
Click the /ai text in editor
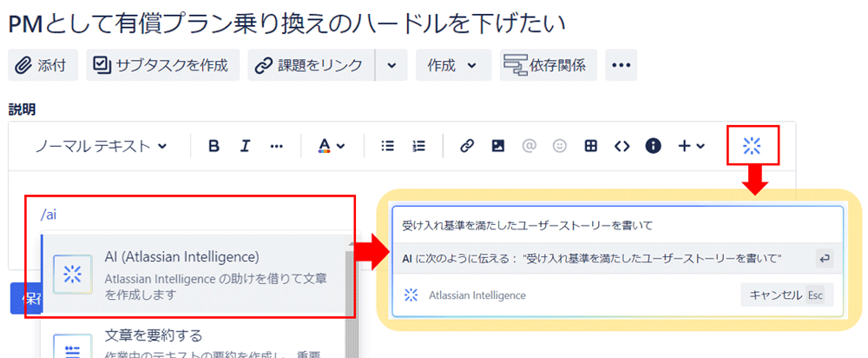pyautogui.click(x=48, y=215)
